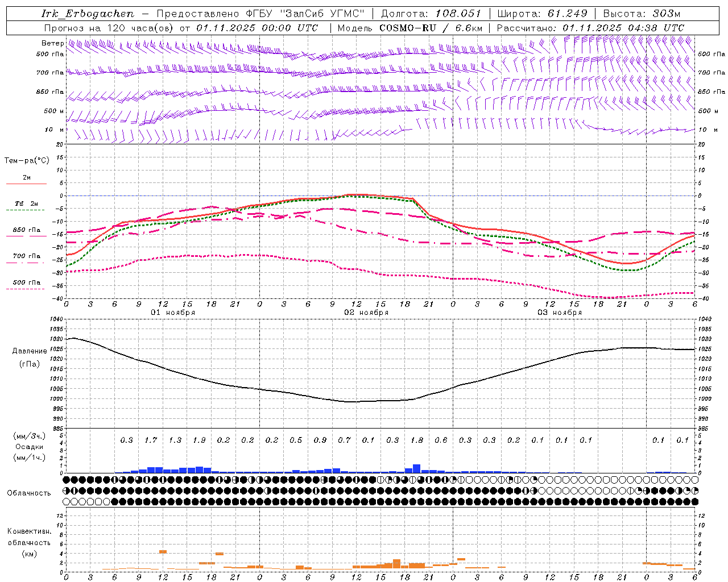728x582 pixels.
Task: Click the 03 ноября date label
Action: point(560,313)
